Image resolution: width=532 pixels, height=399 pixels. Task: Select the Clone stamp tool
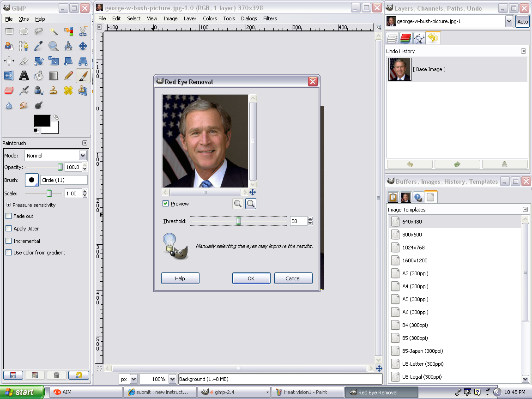54,90
